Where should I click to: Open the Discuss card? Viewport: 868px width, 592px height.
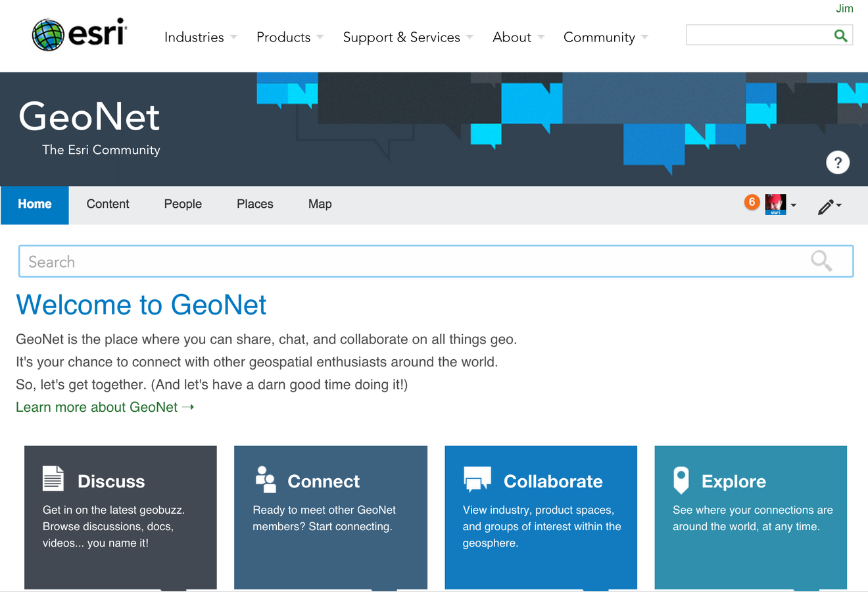tap(120, 518)
